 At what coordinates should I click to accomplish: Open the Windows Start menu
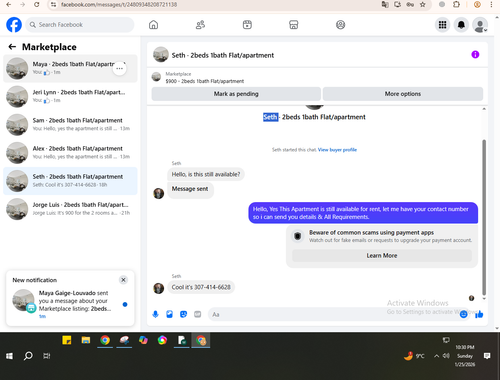click(9, 356)
